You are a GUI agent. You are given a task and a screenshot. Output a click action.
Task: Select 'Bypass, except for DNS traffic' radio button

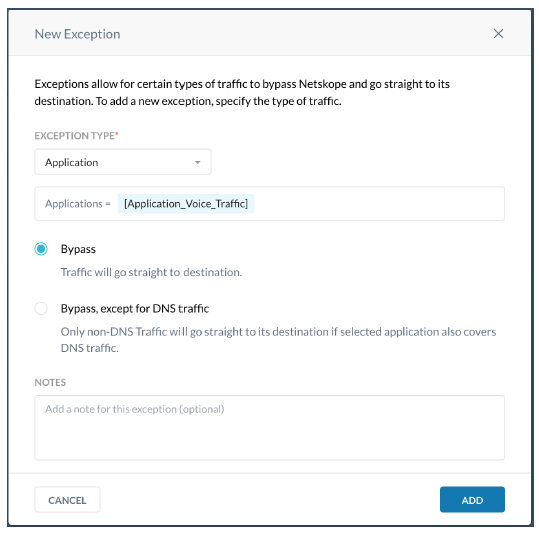[41, 308]
